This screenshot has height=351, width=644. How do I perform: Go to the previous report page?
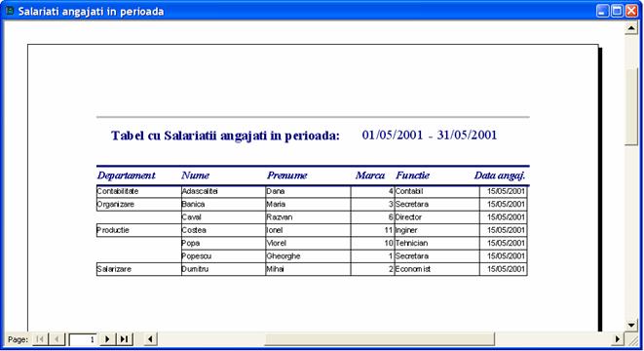[57, 339]
